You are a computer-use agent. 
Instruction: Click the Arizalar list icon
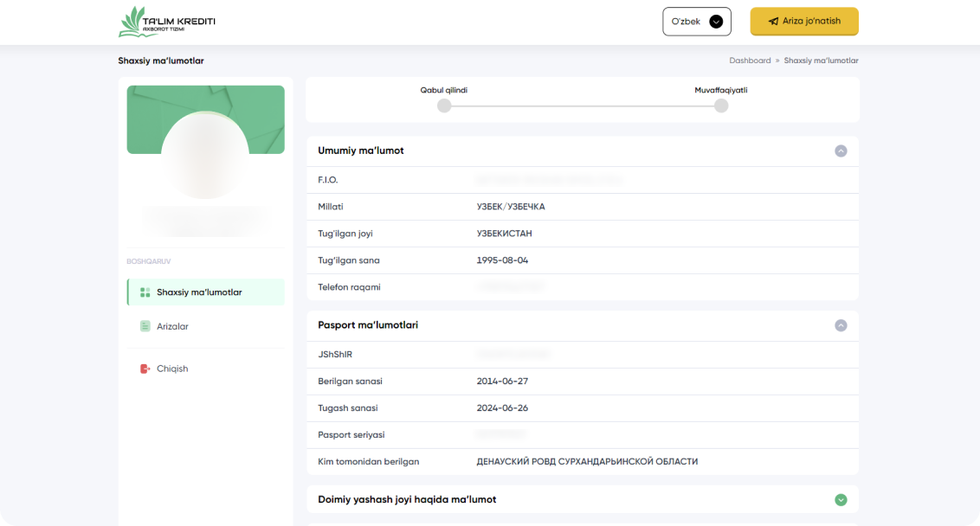click(x=145, y=326)
